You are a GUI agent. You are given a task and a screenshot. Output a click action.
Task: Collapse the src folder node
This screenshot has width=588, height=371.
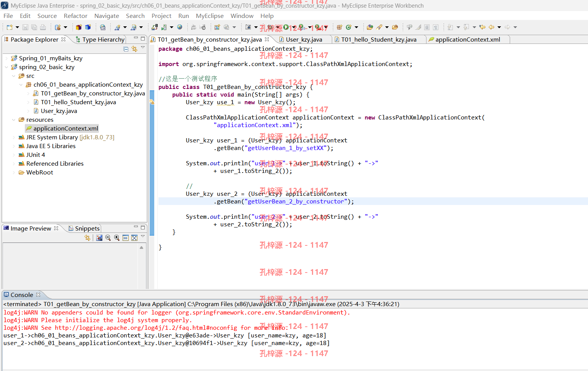[x=14, y=76]
